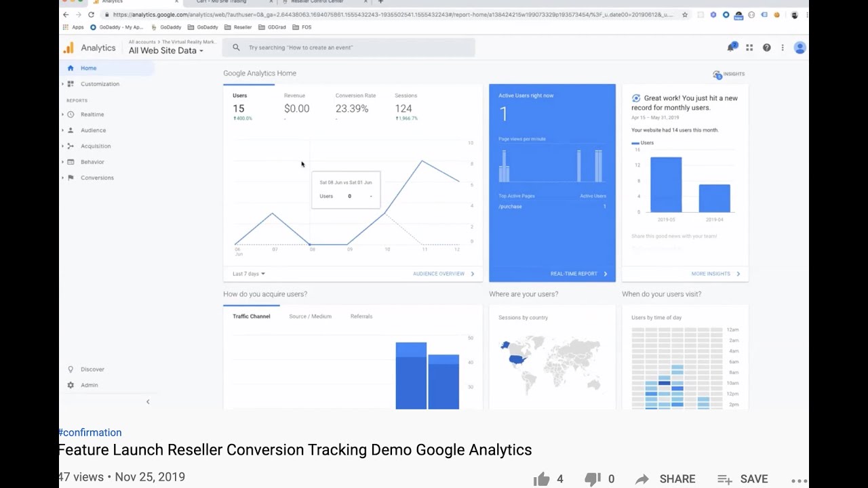Click the SAVE to playlist button
The image size is (868, 488).
pyautogui.click(x=743, y=479)
